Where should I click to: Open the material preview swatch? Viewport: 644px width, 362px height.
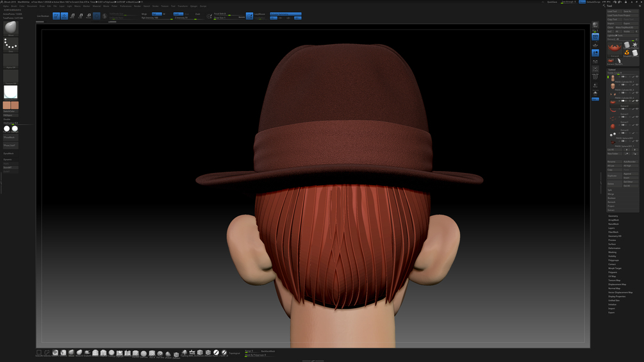tap(11, 92)
